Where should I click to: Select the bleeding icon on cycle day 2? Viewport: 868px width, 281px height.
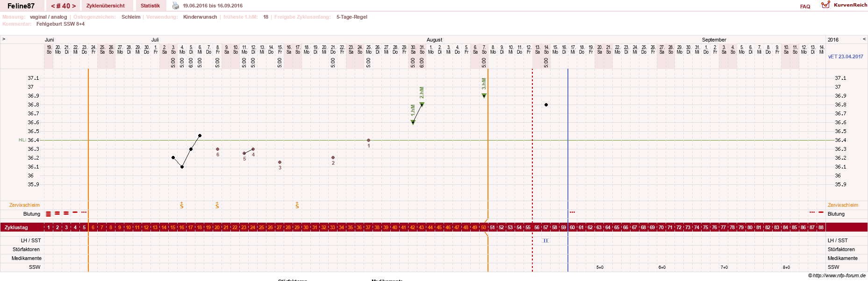point(57,213)
